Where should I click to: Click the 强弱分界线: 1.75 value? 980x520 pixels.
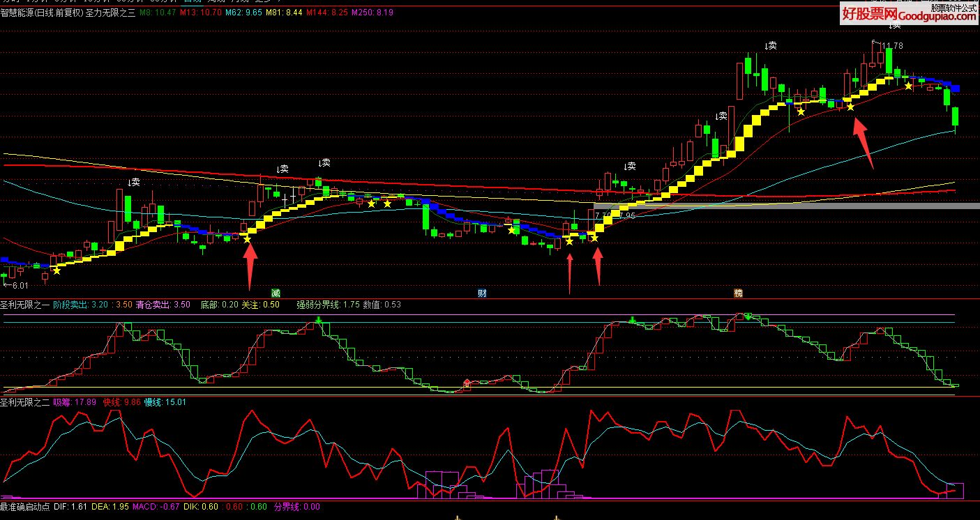tap(327, 305)
